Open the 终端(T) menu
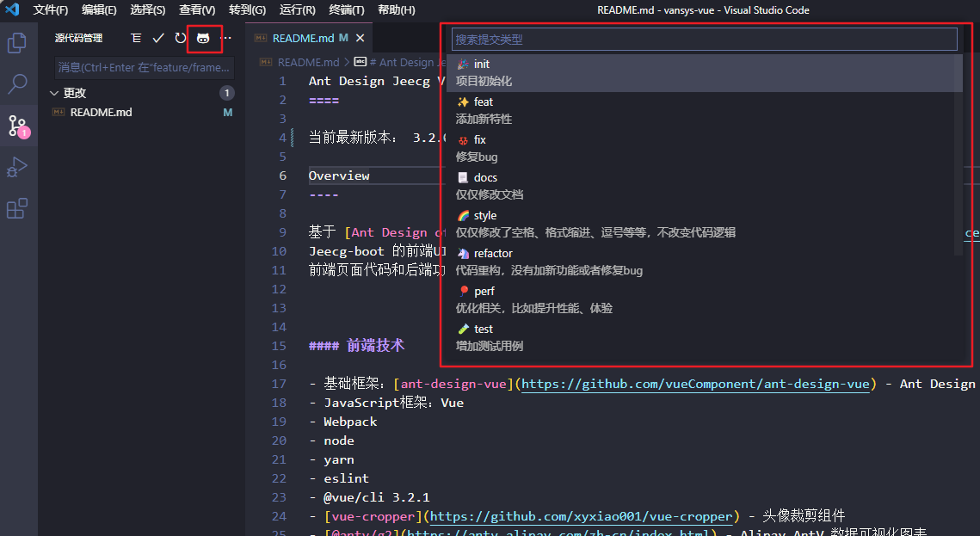980x536 pixels. click(x=346, y=10)
